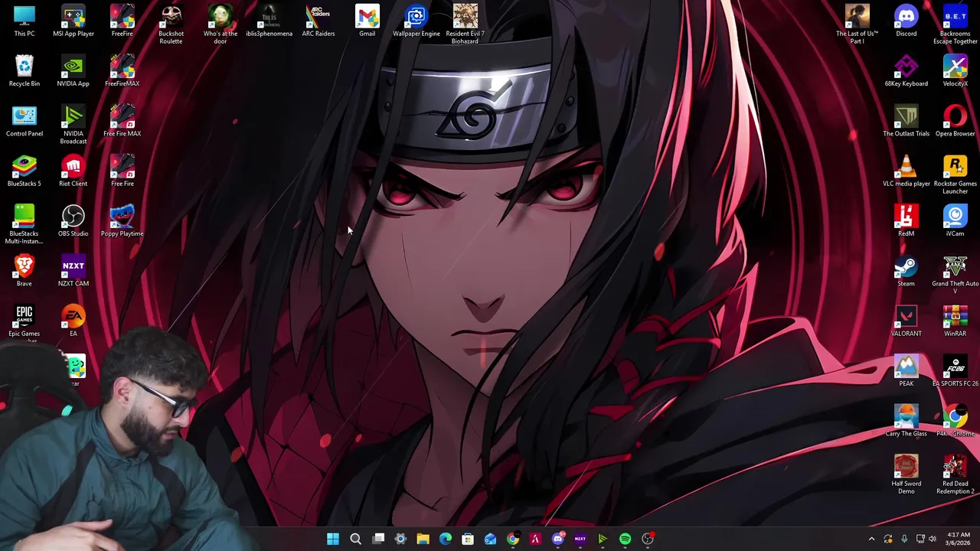The width and height of the screenshot is (980, 551).
Task: Select Grand Theft Auto V icon
Action: point(955,274)
